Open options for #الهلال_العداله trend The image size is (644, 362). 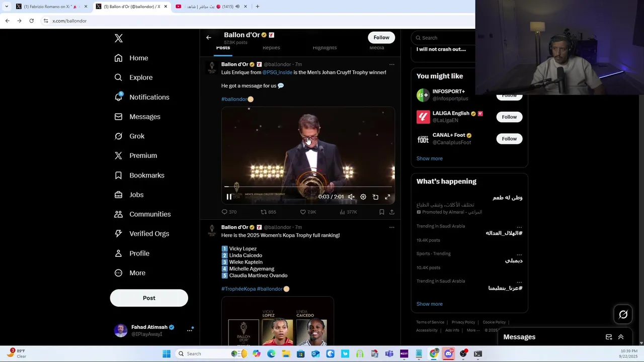(519, 227)
